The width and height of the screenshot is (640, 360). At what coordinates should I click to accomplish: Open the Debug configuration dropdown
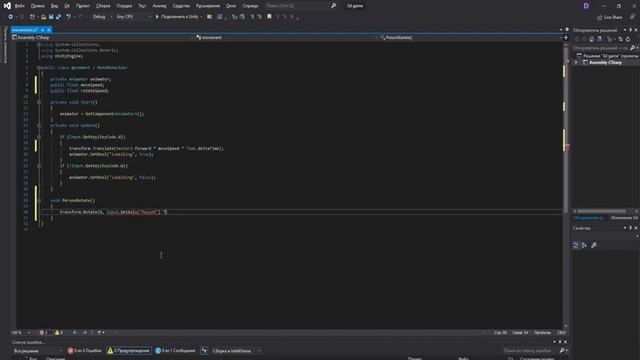pos(102,17)
